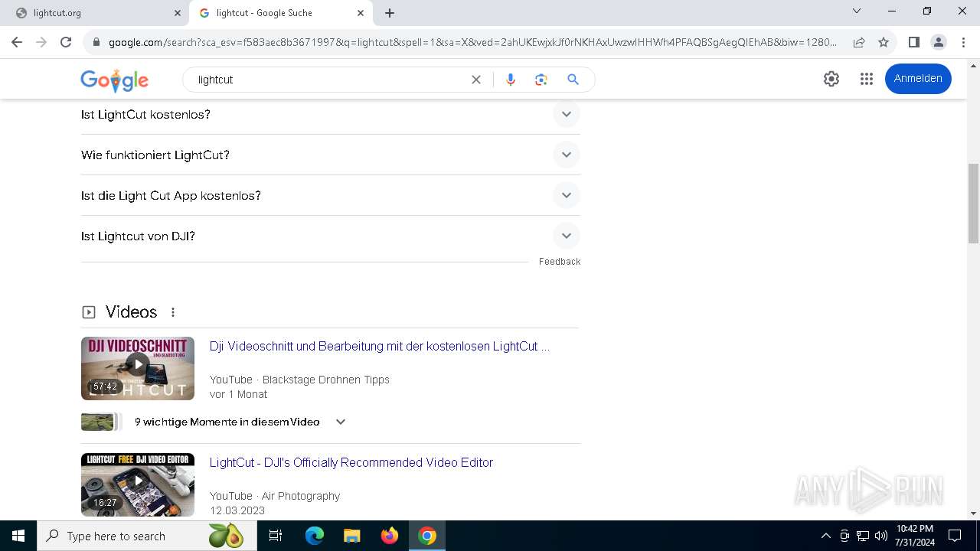Open Google quick settings gear
980x551 pixels.
pyautogui.click(x=831, y=79)
